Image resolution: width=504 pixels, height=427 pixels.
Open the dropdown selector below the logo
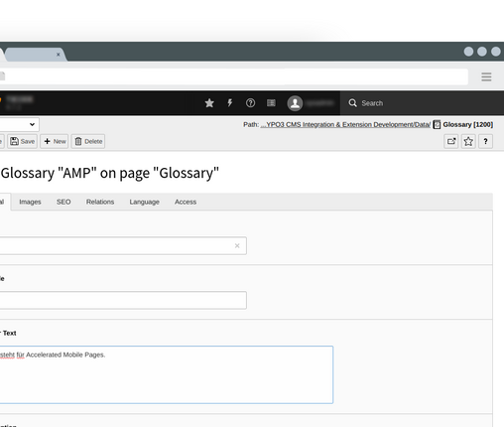[x=19, y=124]
